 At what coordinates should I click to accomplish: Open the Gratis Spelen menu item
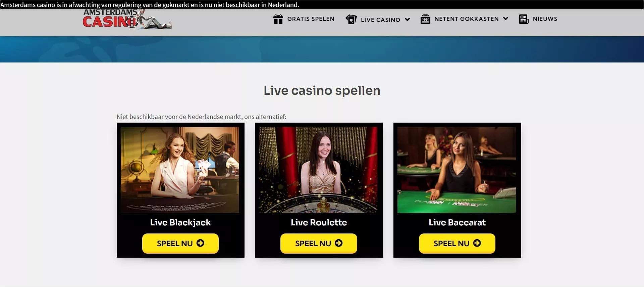(x=311, y=19)
